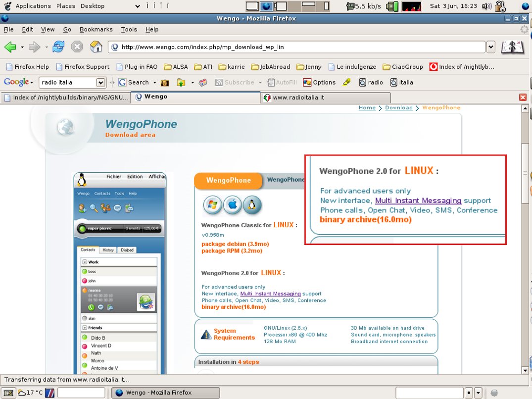Open the forward history dropdown arrow
The width and height of the screenshot is (532, 399).
[46, 47]
